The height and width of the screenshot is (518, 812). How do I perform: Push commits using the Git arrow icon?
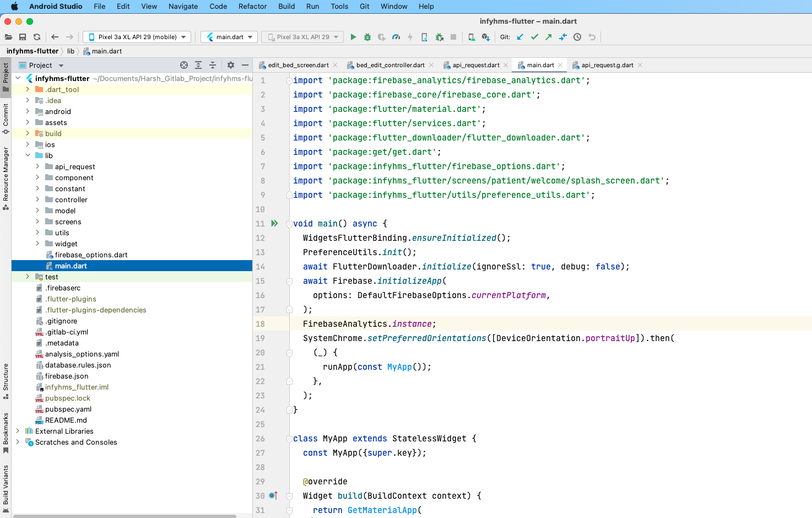(548, 37)
